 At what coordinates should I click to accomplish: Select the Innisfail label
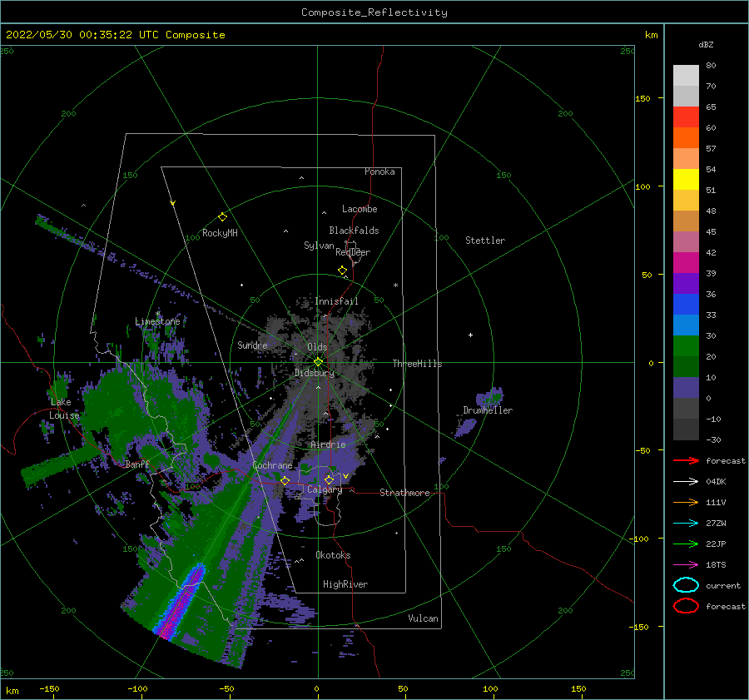(336, 301)
